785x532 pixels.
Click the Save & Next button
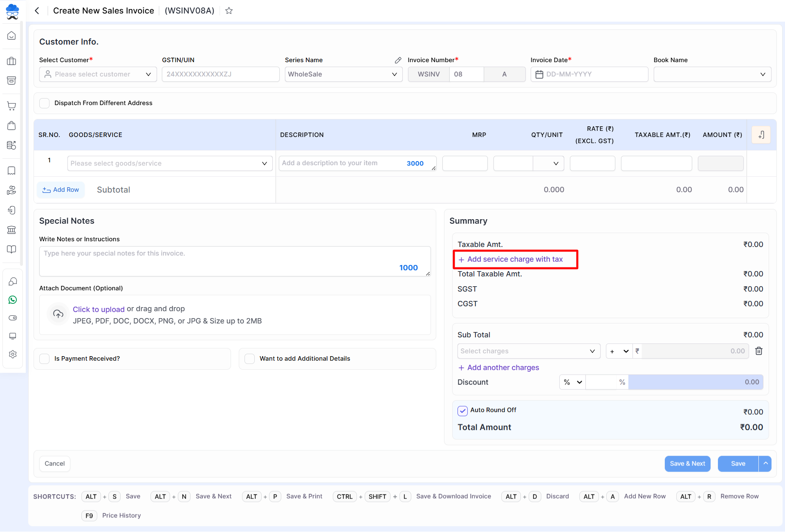click(687, 464)
